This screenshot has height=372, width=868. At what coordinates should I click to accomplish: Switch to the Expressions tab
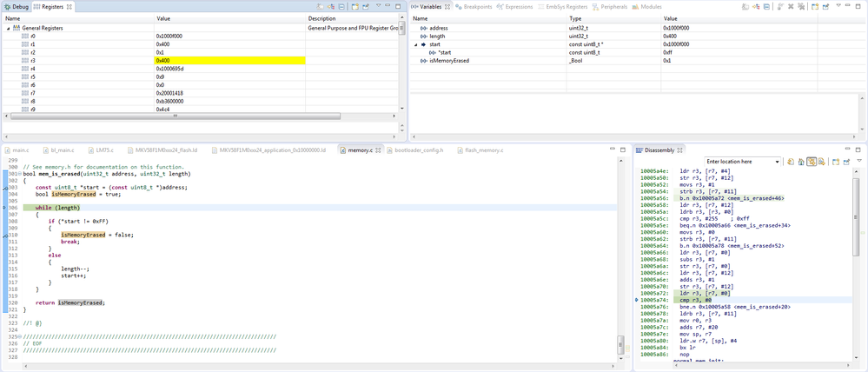coord(514,7)
